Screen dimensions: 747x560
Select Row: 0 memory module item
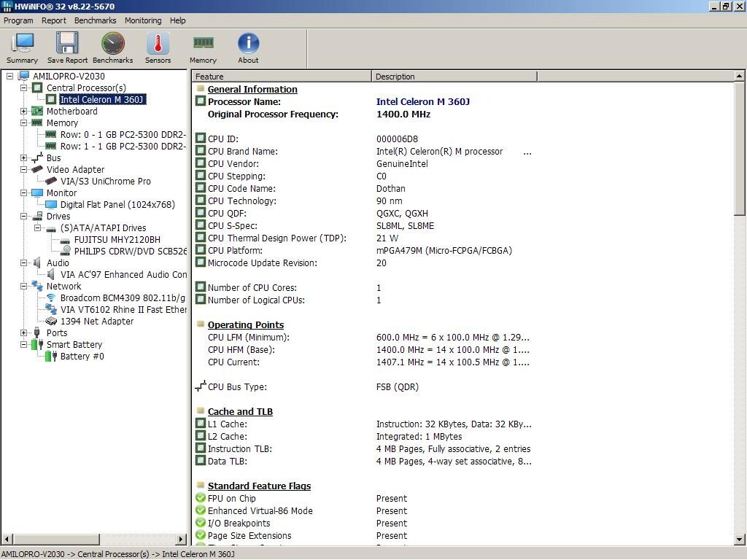[123, 135]
